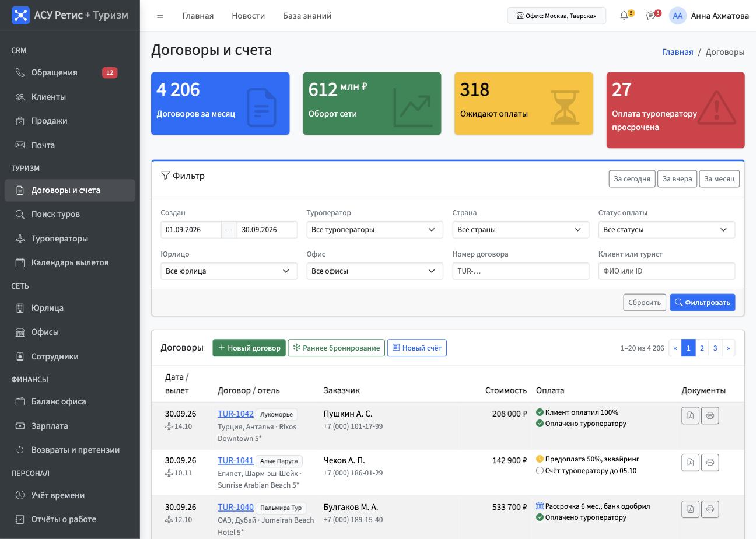The width and height of the screenshot is (756, 539).
Task: Print documents for TUR-1040
Action: pos(710,509)
